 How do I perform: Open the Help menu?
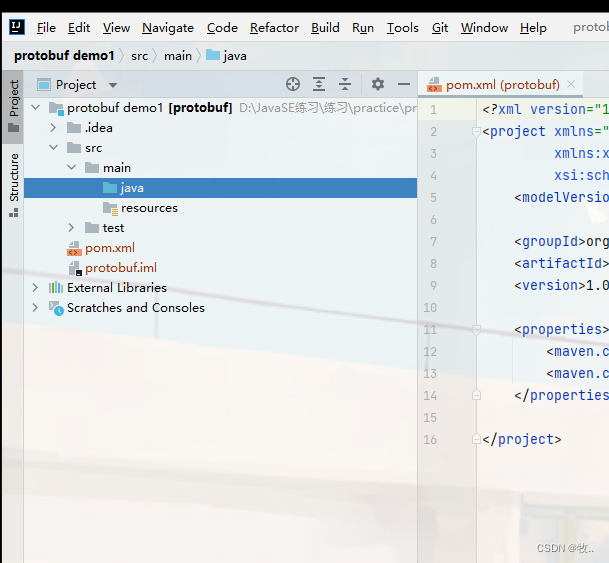coord(533,28)
